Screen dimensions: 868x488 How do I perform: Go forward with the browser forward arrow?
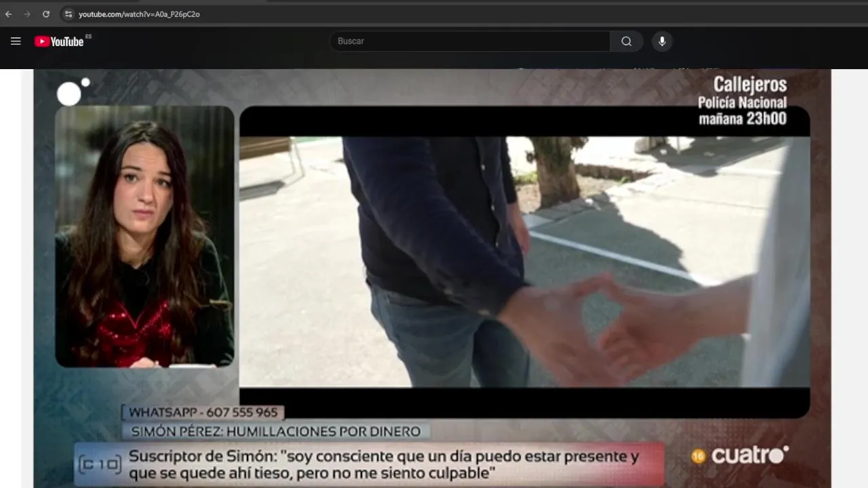27,14
